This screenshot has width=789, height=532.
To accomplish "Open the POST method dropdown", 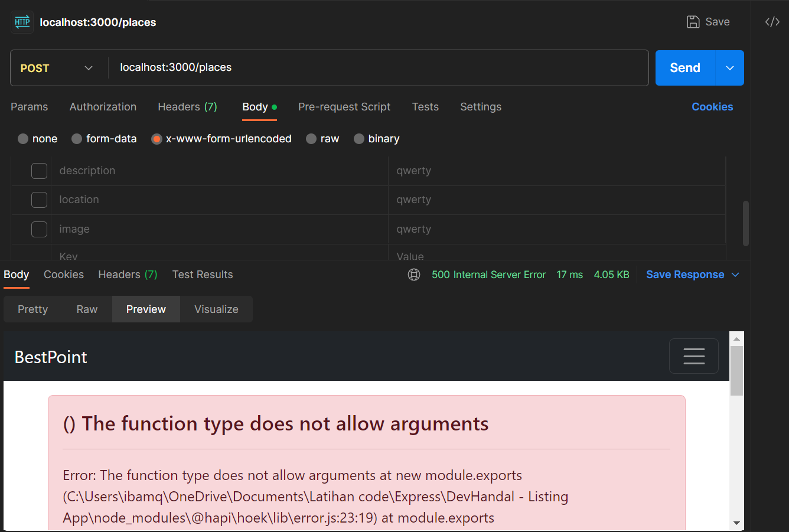I will tap(57, 68).
